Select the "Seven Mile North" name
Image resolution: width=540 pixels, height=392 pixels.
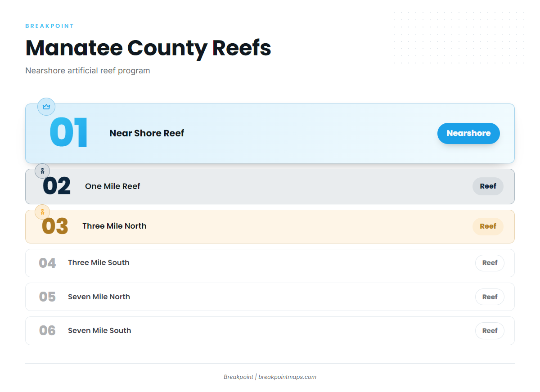(99, 297)
